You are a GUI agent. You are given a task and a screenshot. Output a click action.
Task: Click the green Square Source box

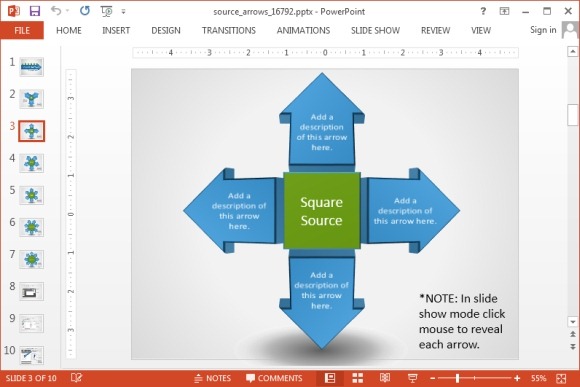point(322,211)
